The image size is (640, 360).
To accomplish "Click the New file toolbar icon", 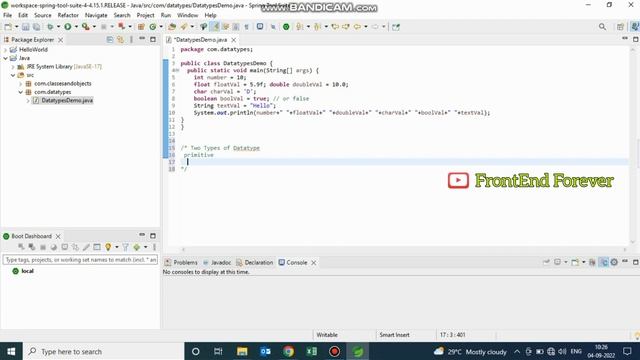I will coord(8,27).
